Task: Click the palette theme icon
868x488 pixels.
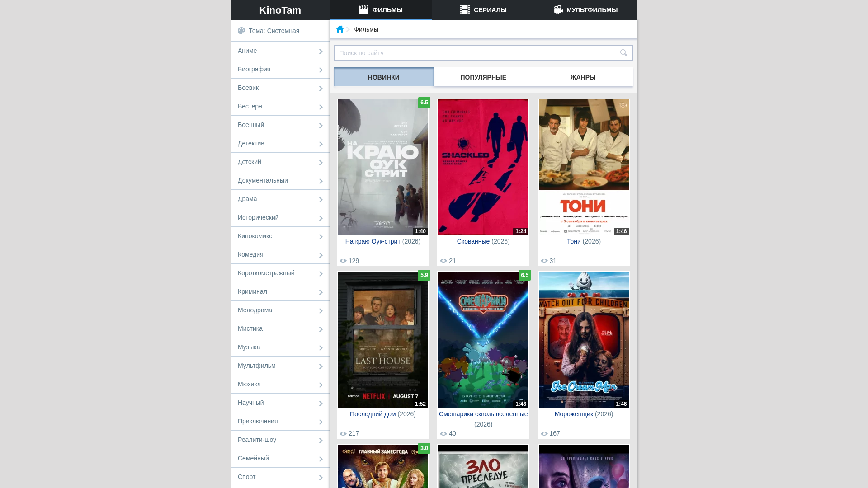Action: coord(241,31)
